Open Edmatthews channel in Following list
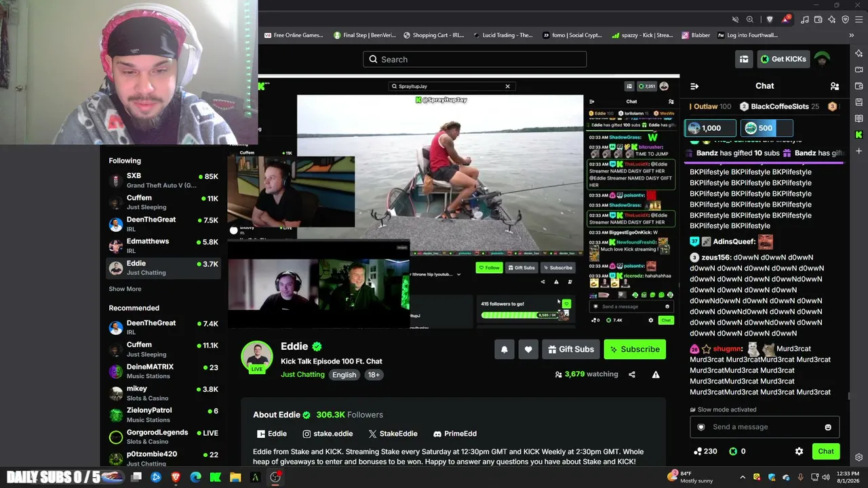Viewport: 868px width, 488px height. click(163, 245)
